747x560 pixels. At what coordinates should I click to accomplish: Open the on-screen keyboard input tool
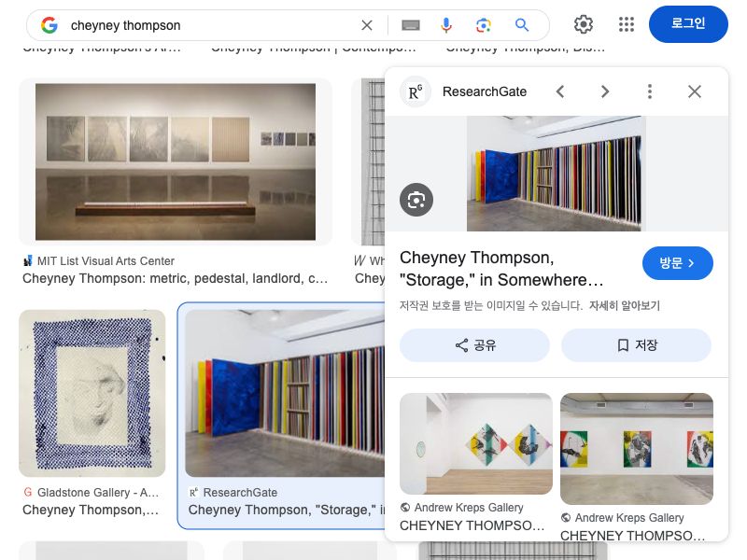(x=411, y=25)
